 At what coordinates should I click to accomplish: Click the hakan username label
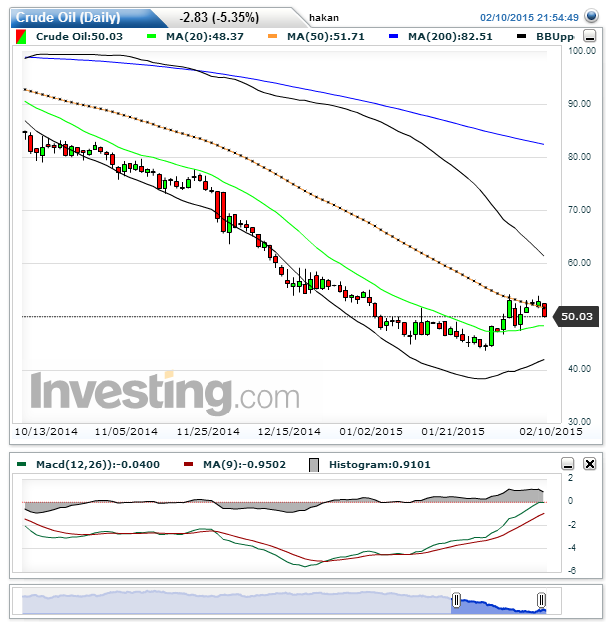click(324, 18)
